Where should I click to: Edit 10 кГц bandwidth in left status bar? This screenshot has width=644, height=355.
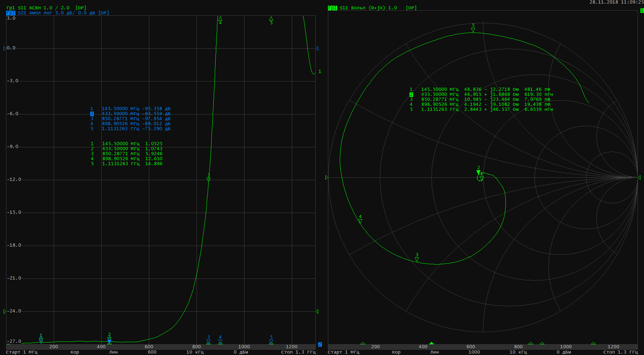(195, 352)
